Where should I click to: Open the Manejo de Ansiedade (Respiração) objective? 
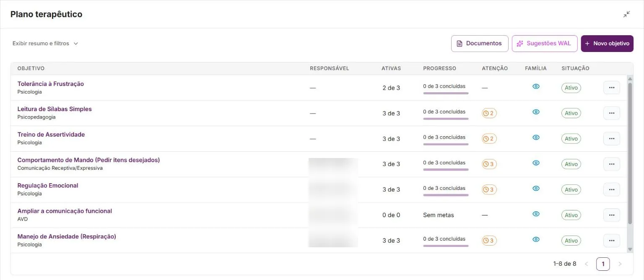67,237
